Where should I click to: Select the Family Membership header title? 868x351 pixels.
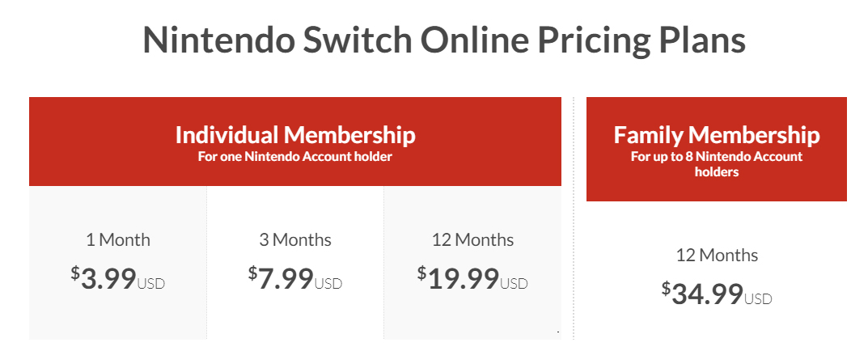click(x=716, y=135)
